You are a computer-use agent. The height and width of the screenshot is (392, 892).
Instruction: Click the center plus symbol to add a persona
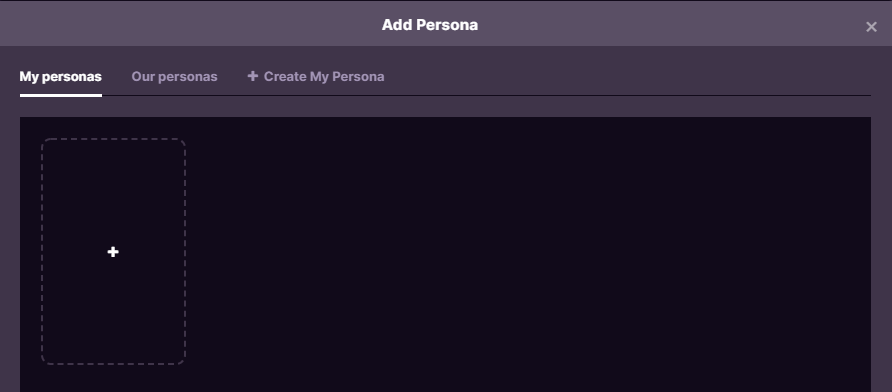click(113, 251)
